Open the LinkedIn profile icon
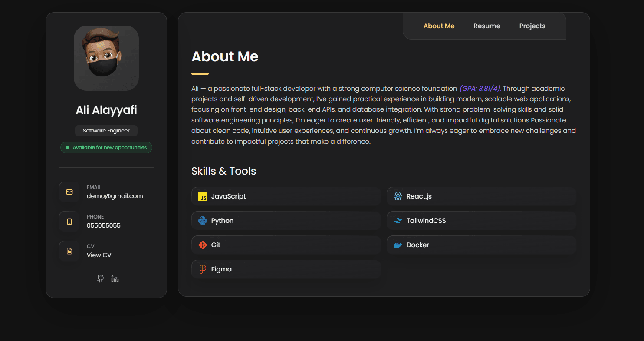Screen dimensions: 644x341 click(x=115, y=278)
